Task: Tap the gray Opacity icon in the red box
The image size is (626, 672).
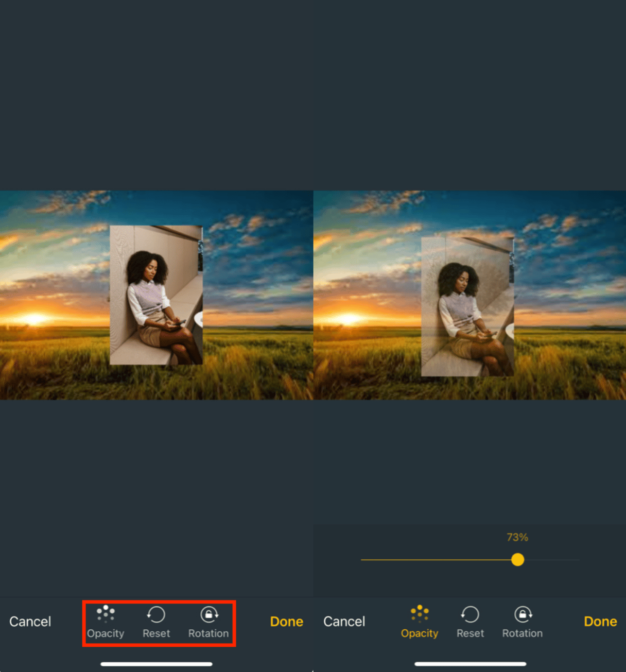Action: [106, 614]
